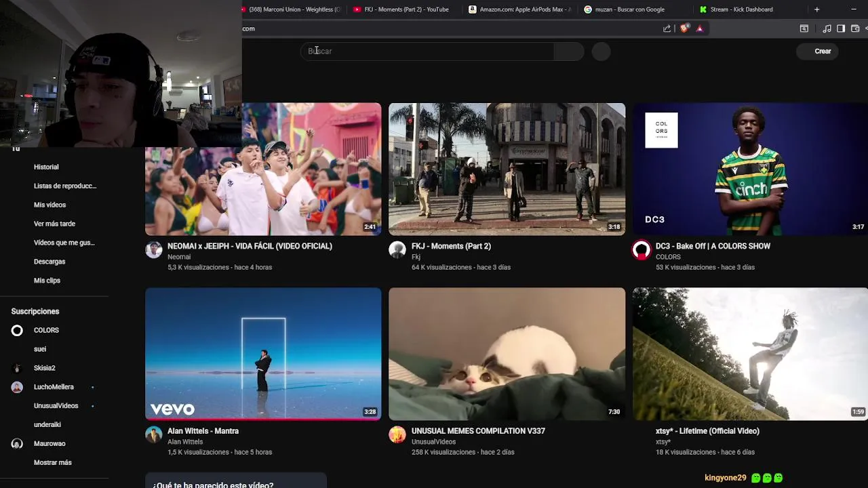The height and width of the screenshot is (488, 868).
Task: Open Vídeos que me gustan in sidebar
Action: (x=64, y=243)
